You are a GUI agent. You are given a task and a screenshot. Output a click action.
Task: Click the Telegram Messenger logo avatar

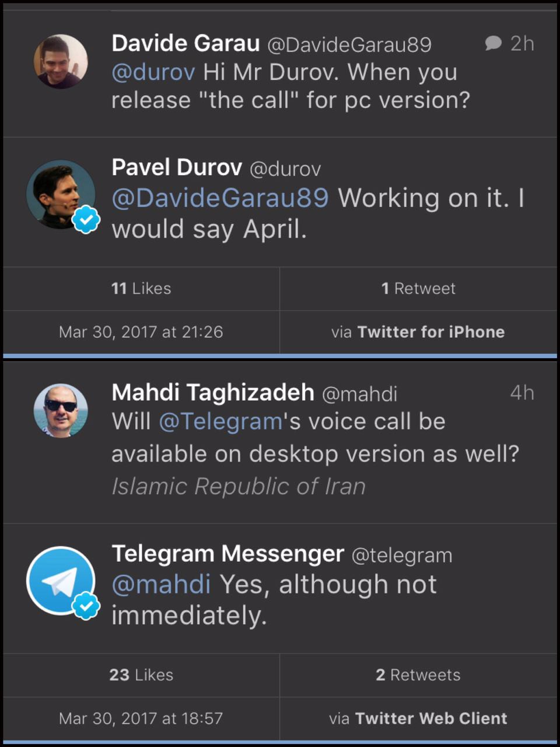click(61, 580)
